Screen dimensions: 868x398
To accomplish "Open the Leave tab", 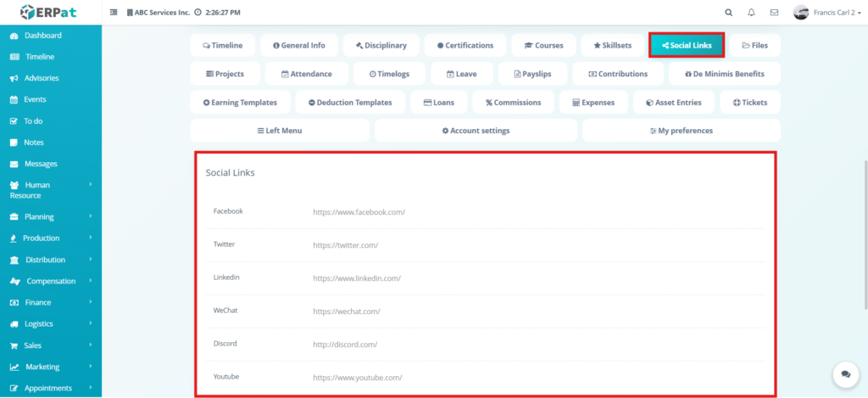I will pyautogui.click(x=462, y=74).
